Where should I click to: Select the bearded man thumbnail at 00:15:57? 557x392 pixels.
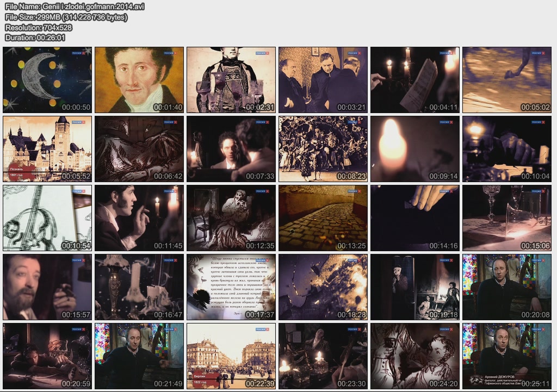point(47,287)
